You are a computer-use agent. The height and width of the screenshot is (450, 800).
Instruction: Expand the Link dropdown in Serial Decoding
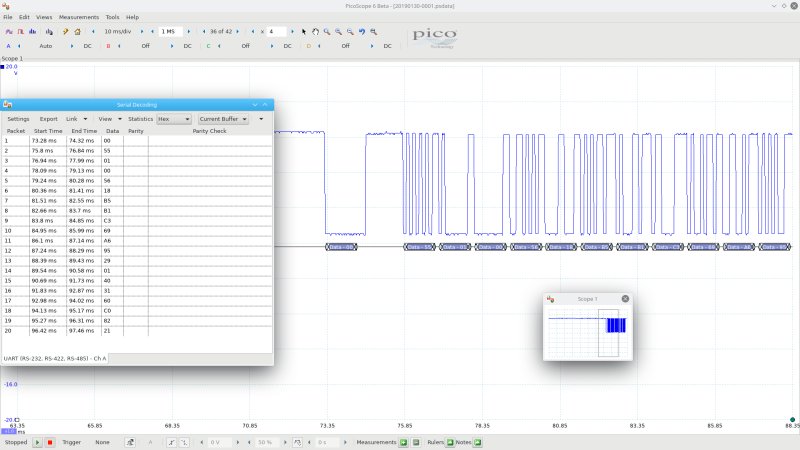(74, 119)
